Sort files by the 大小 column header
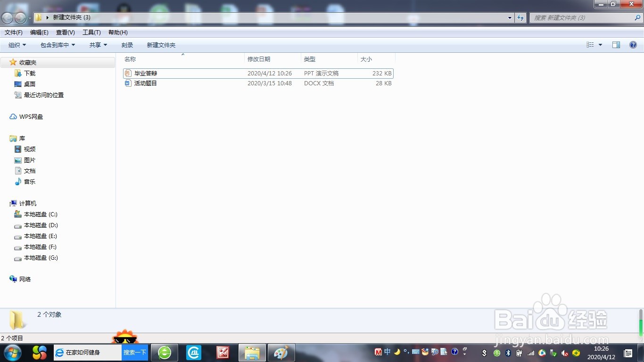The height and width of the screenshot is (362, 644). tap(376, 59)
